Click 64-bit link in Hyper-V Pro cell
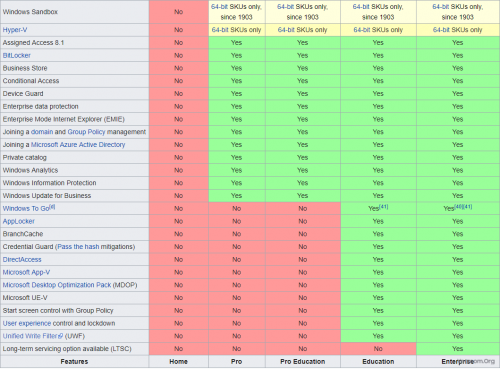The height and width of the screenshot is (369, 500). (x=220, y=30)
